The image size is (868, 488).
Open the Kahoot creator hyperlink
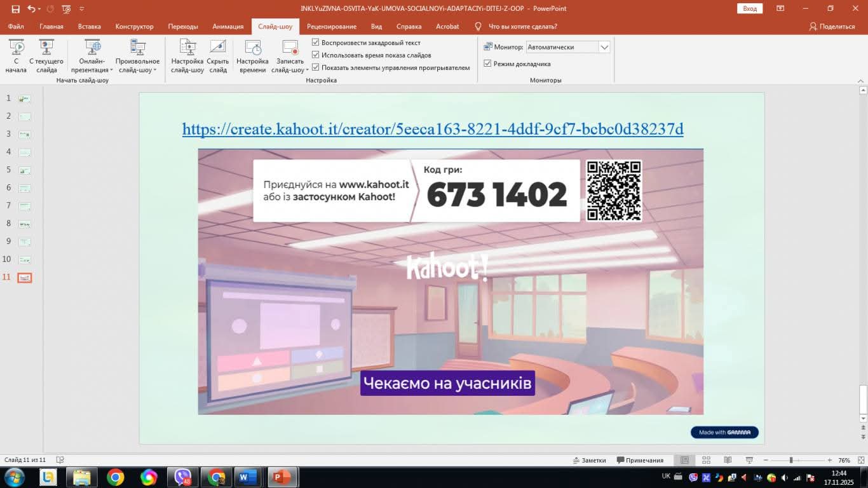(x=433, y=129)
